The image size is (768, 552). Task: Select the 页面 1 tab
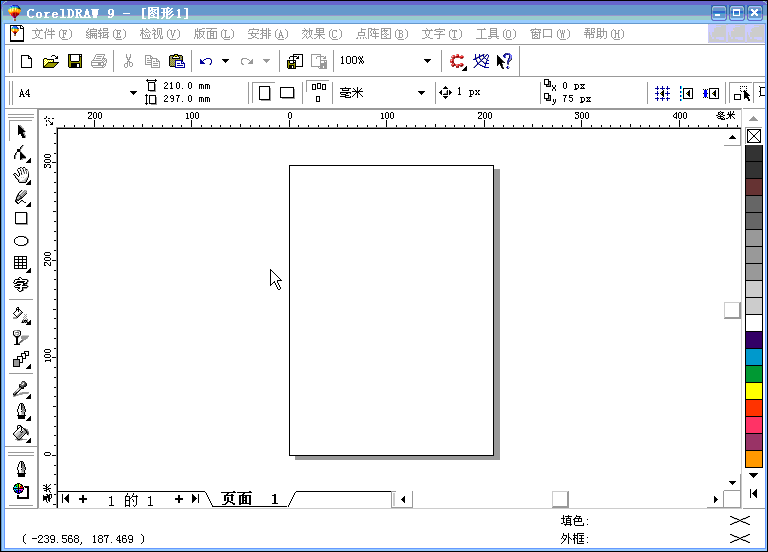tap(250, 499)
